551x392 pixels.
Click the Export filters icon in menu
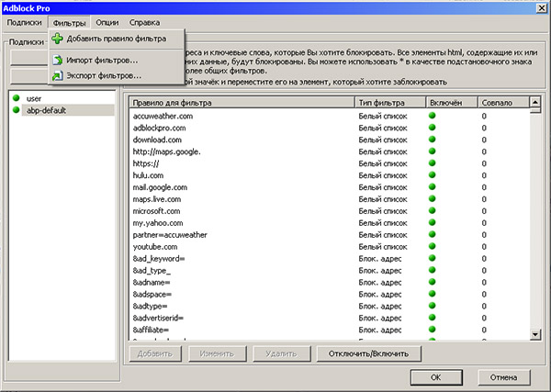(58, 75)
